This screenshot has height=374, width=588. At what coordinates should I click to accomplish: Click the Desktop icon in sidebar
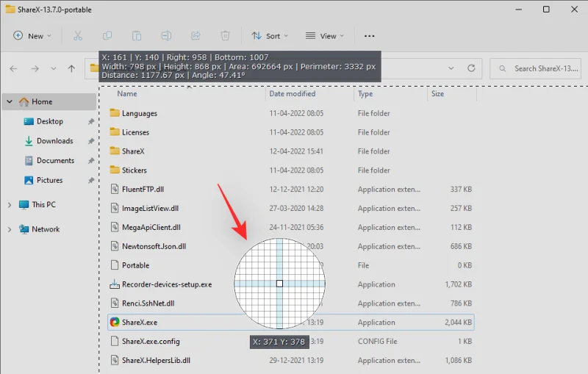click(29, 121)
